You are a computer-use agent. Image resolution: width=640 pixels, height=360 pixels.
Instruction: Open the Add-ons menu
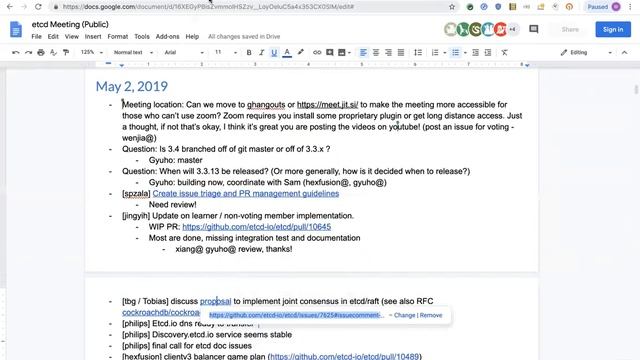click(x=167, y=36)
